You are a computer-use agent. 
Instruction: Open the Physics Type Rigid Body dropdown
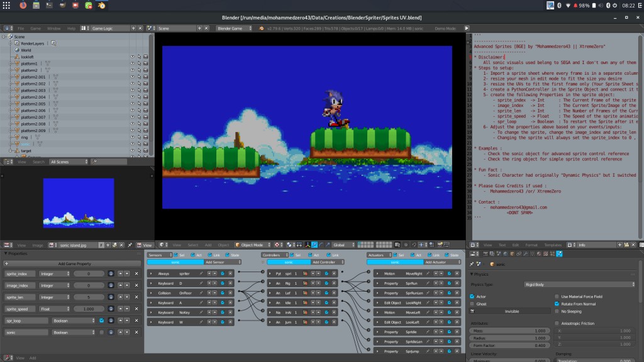coord(579,285)
